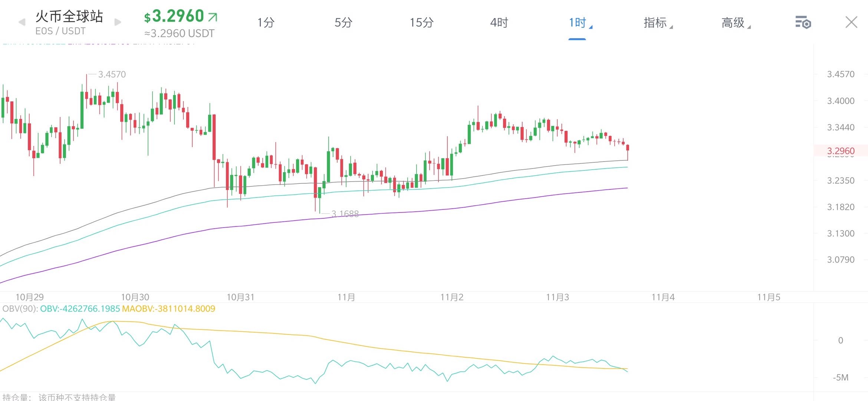Select the 5分 timeframe tab

pyautogui.click(x=343, y=23)
